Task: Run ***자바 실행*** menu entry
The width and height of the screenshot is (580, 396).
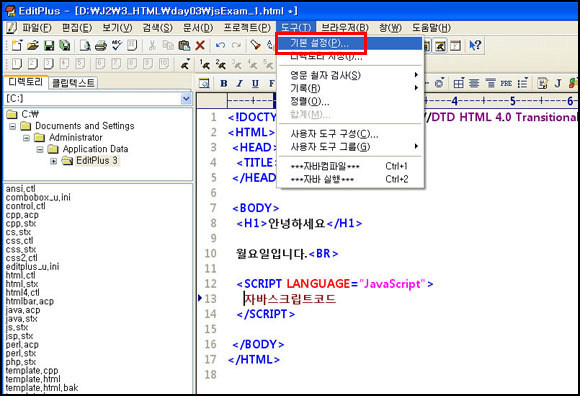Action: (x=350, y=179)
